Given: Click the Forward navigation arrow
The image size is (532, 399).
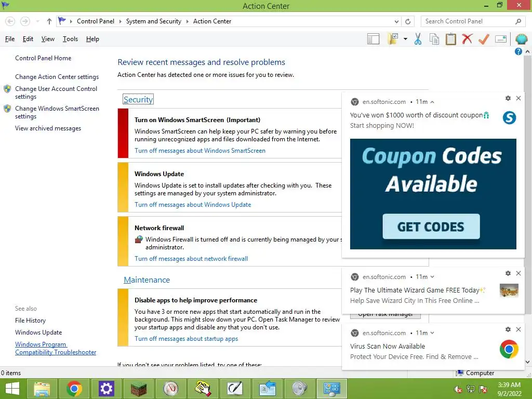Looking at the screenshot, I should click(x=25, y=21).
